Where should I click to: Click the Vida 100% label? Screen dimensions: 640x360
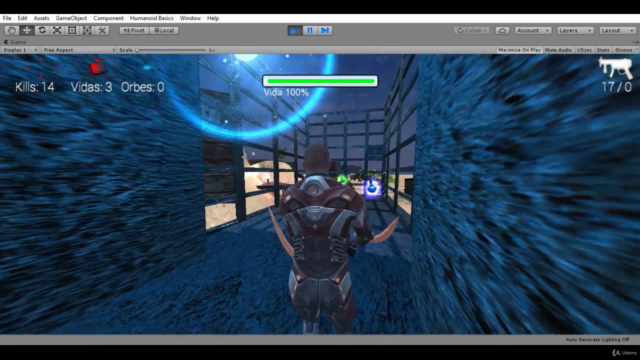coord(286,93)
